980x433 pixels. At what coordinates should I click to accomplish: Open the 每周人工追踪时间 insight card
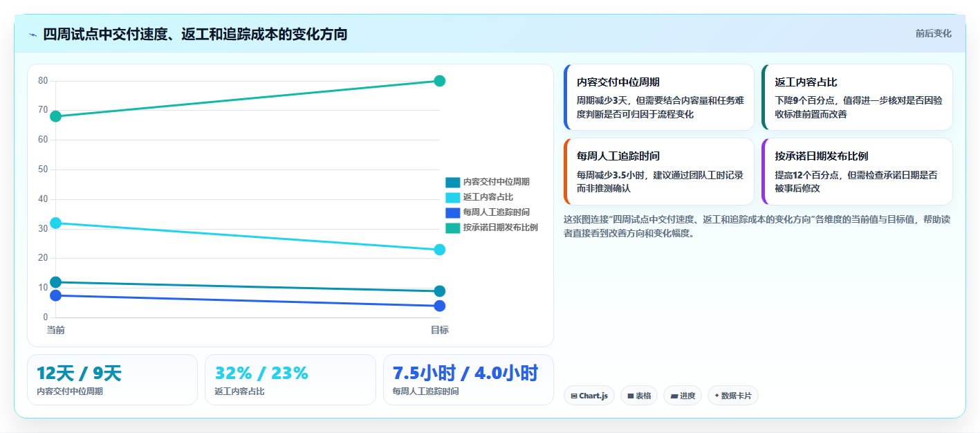pyautogui.click(x=659, y=172)
